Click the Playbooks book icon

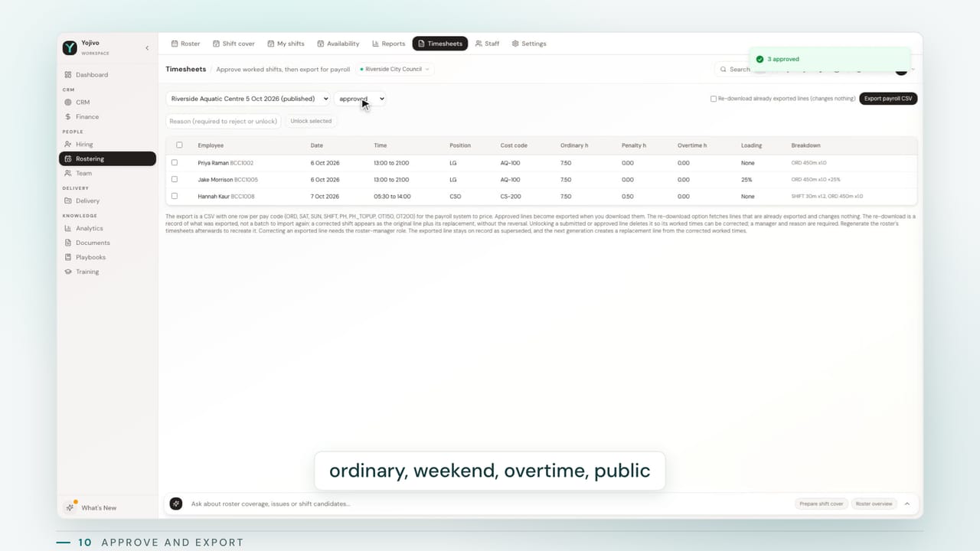68,258
